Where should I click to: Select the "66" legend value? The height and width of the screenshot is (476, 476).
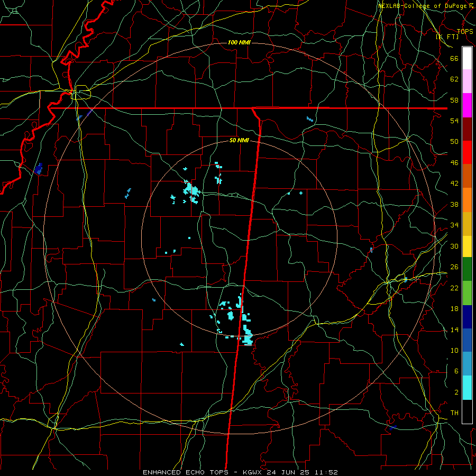pyautogui.click(x=454, y=58)
